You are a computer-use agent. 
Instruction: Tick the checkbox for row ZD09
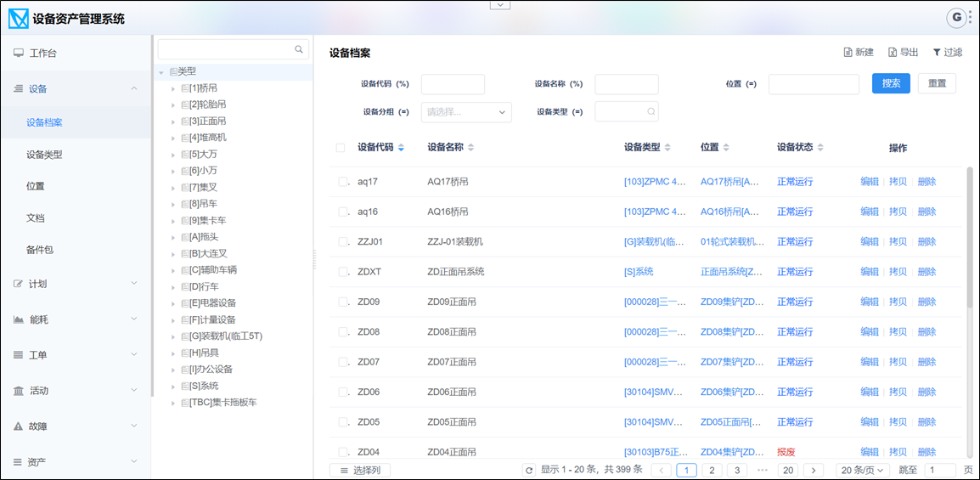point(343,302)
